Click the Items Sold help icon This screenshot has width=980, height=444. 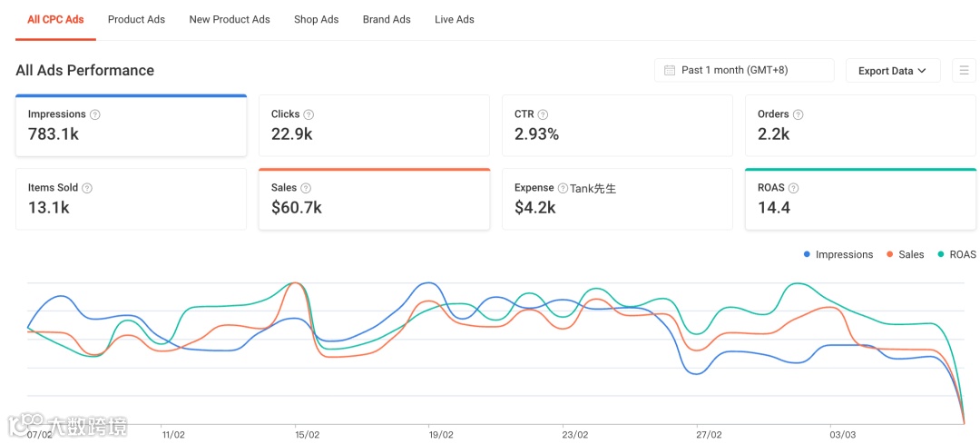click(87, 188)
